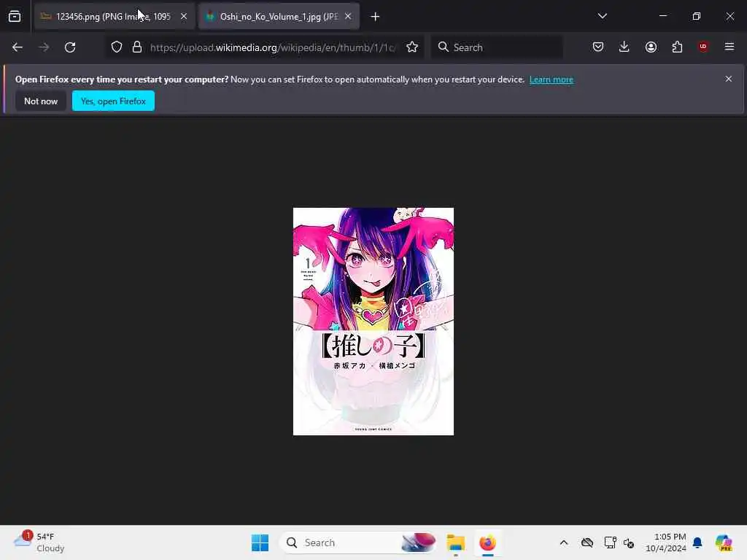Save page to Pocket
Screen dimensions: 747x560
[x=598, y=47]
